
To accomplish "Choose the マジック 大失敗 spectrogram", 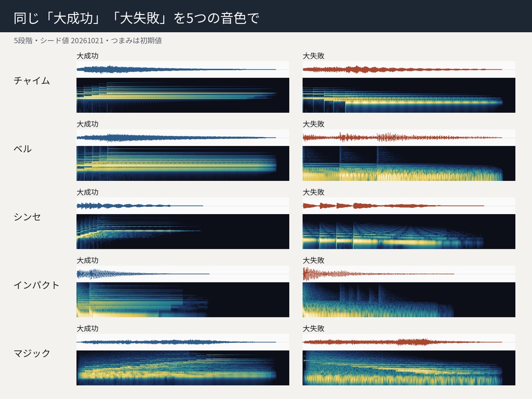I will coord(409,368).
